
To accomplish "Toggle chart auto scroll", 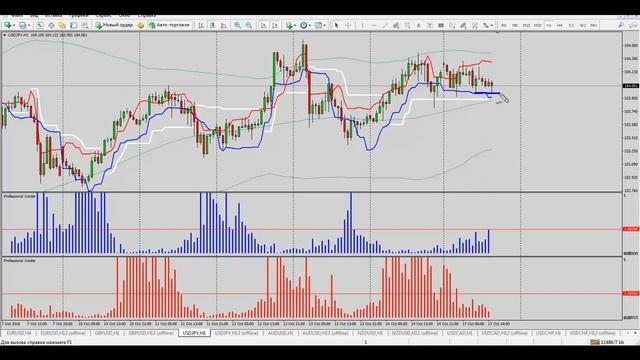I will click(263, 25).
